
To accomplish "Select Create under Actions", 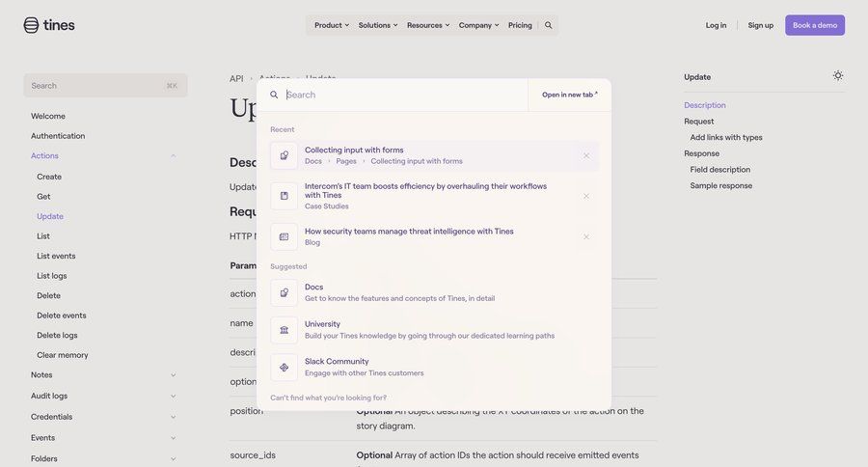I will [x=49, y=177].
